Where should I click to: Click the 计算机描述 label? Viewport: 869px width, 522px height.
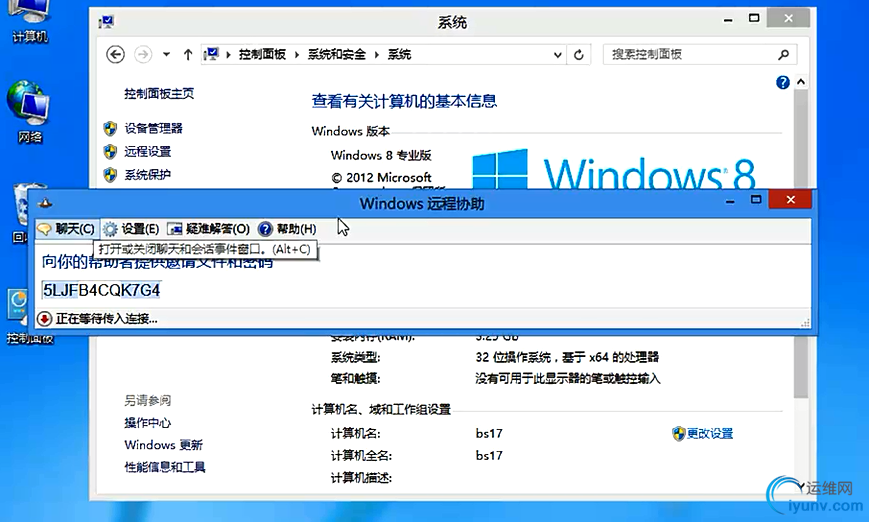point(361,478)
